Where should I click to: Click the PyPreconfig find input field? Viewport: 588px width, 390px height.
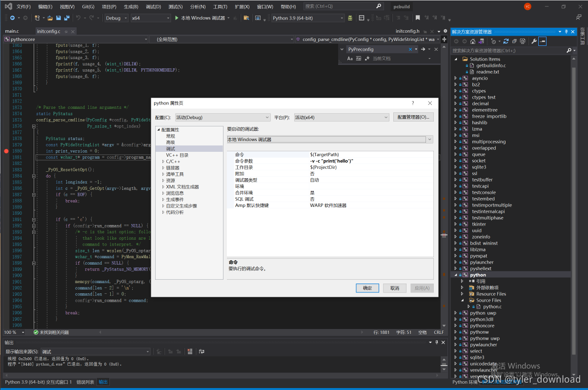377,49
